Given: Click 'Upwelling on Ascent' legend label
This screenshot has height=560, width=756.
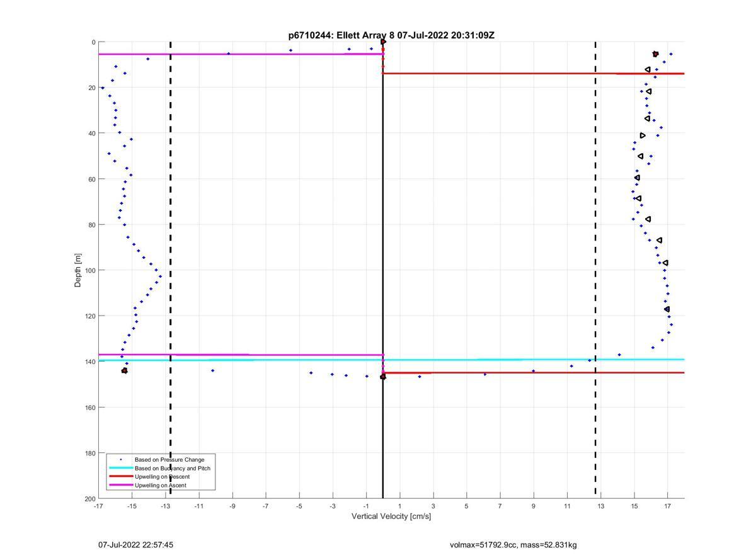Looking at the screenshot, I should click(160, 485).
